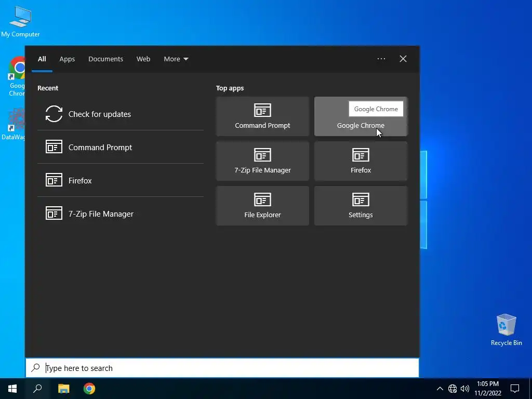Open the volume speaker tray icon
532x399 pixels.
point(465,389)
